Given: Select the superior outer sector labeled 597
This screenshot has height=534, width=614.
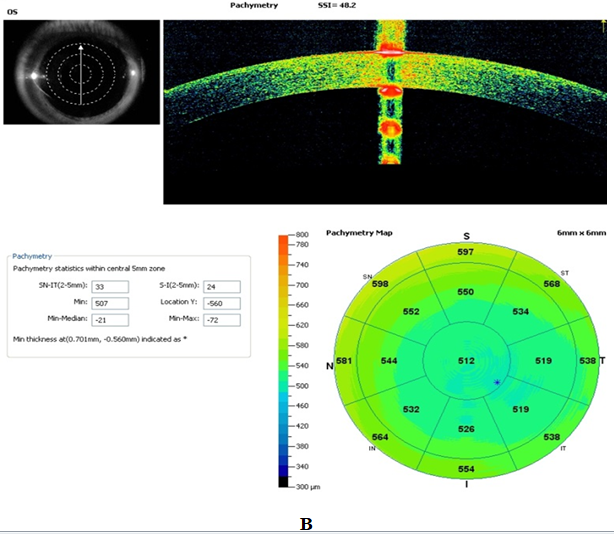Looking at the screenshot, I should pos(465,253).
